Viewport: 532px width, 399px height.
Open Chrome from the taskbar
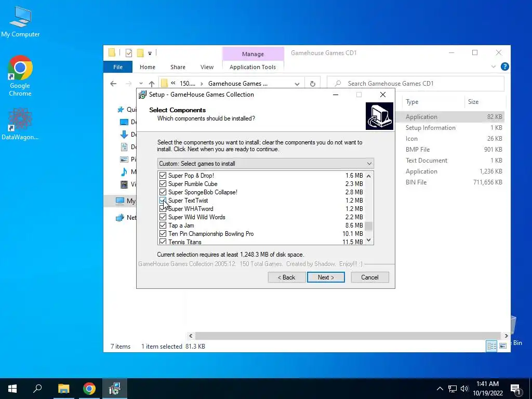point(89,389)
